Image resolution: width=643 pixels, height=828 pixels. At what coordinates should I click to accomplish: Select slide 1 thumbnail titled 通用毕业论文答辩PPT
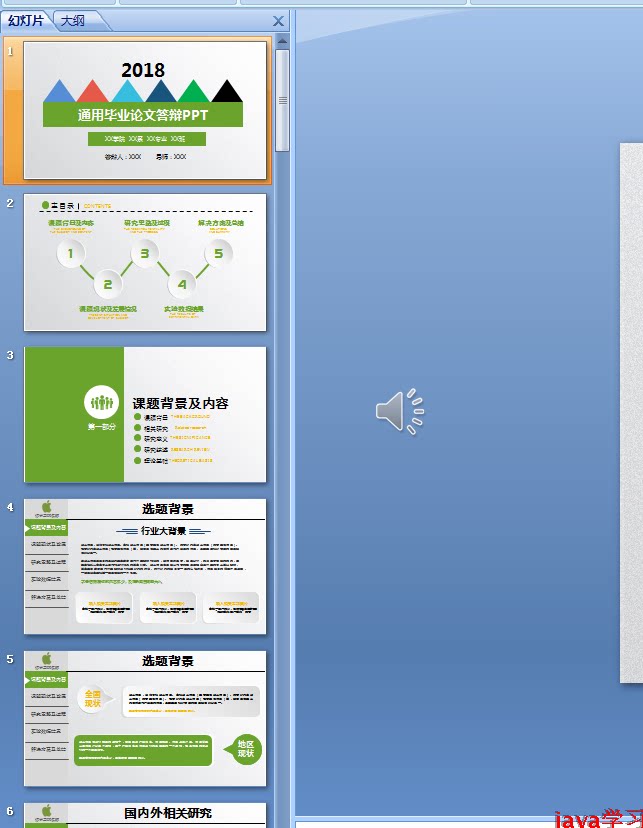tap(145, 110)
